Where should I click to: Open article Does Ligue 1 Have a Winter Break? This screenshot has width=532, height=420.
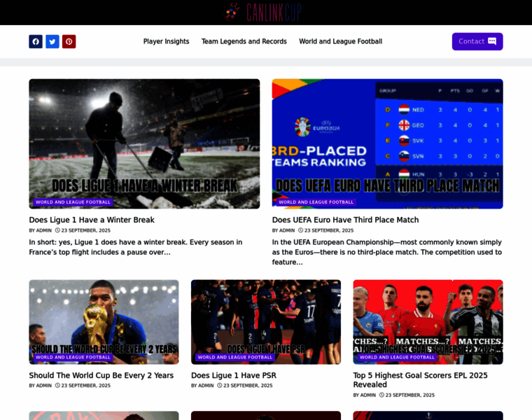[92, 220]
